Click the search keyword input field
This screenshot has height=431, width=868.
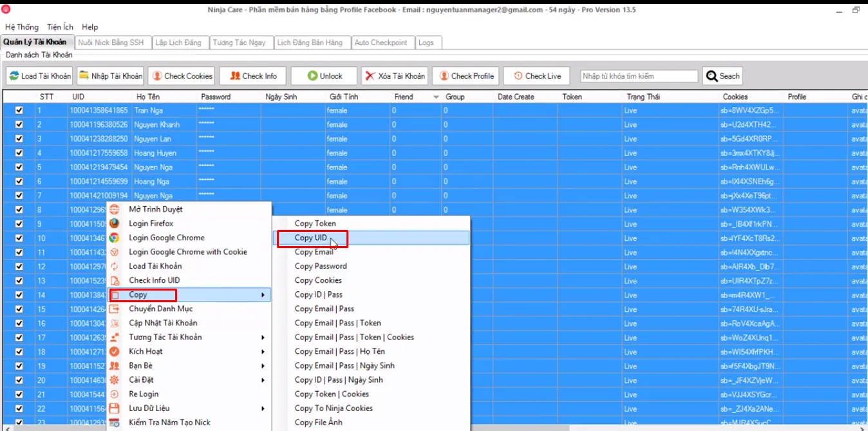click(637, 75)
